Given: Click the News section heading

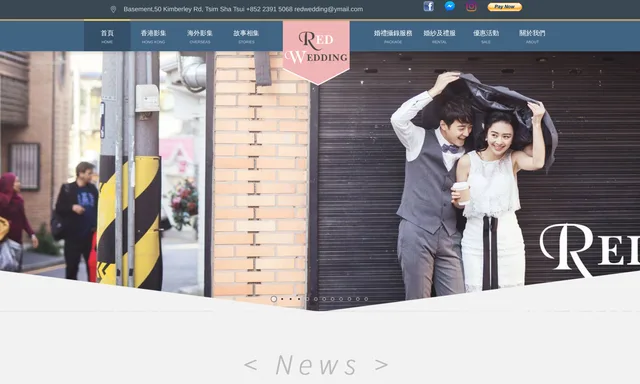Looking at the screenshot, I should tap(316, 365).
